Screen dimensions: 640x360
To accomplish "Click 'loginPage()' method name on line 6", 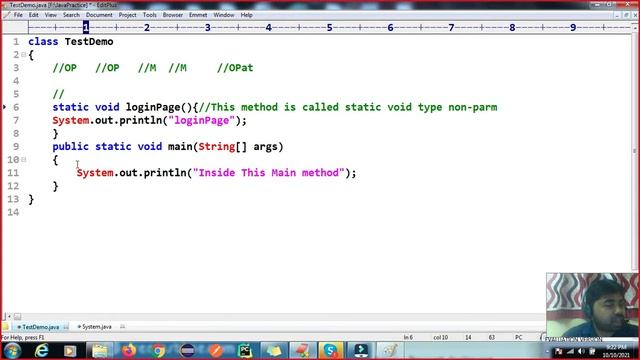I will [159, 107].
